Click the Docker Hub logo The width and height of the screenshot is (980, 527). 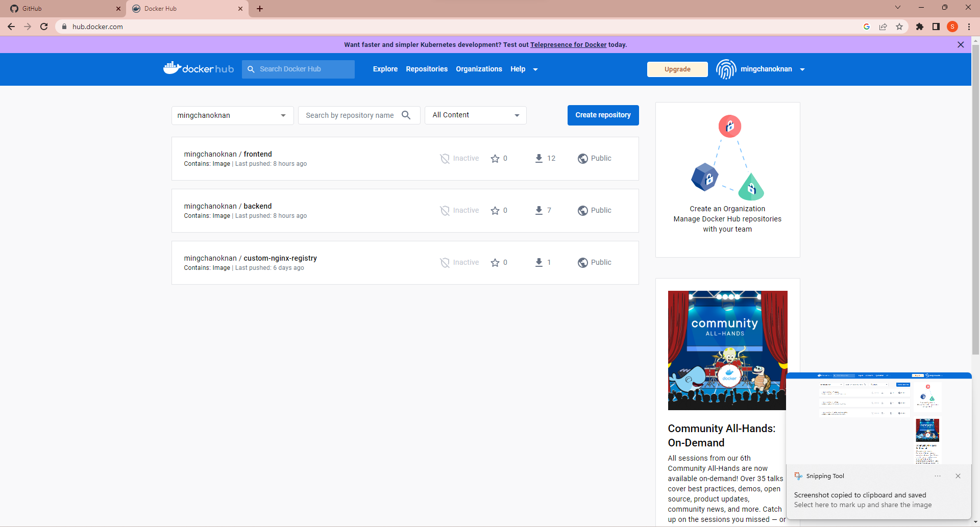[x=198, y=68]
